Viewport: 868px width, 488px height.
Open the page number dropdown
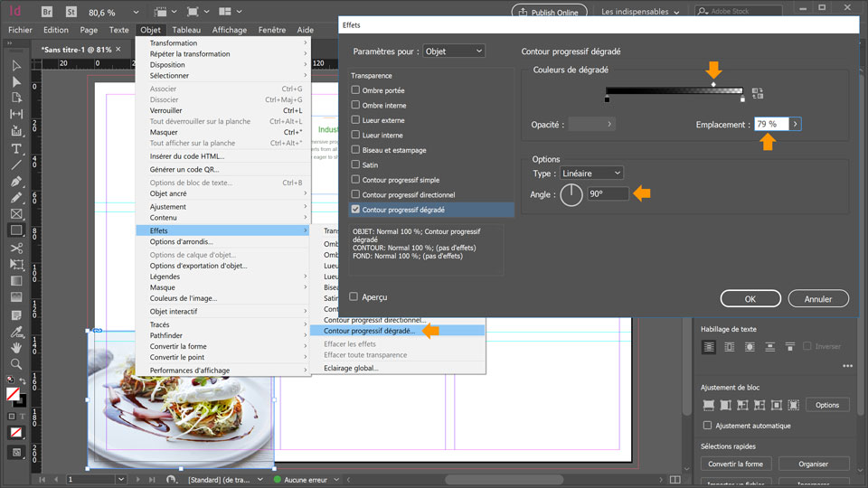(120, 479)
